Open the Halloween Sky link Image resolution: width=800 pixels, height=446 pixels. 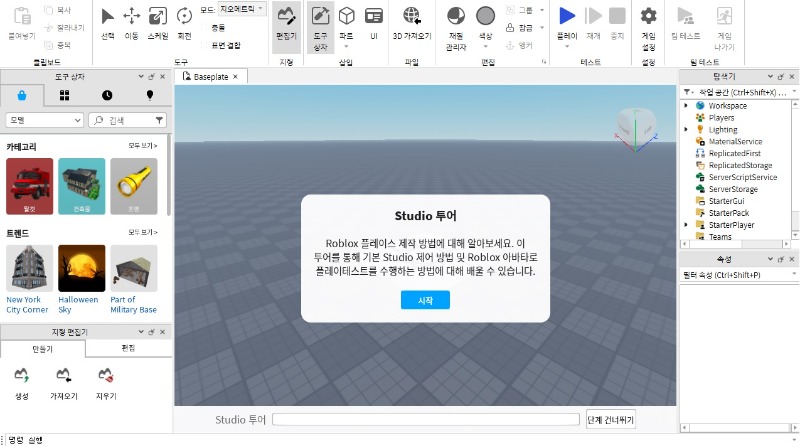[78, 305]
